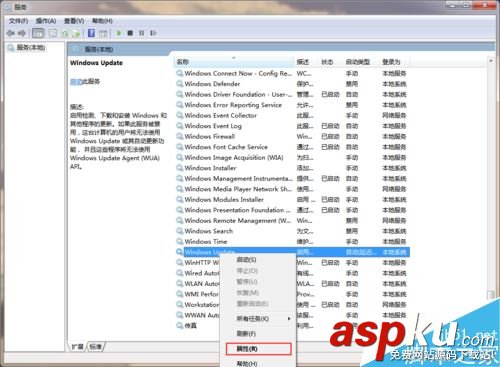Viewport: 500px width, 367px height.
Task: Click the green Start Service toolbar button
Action: 119,33
